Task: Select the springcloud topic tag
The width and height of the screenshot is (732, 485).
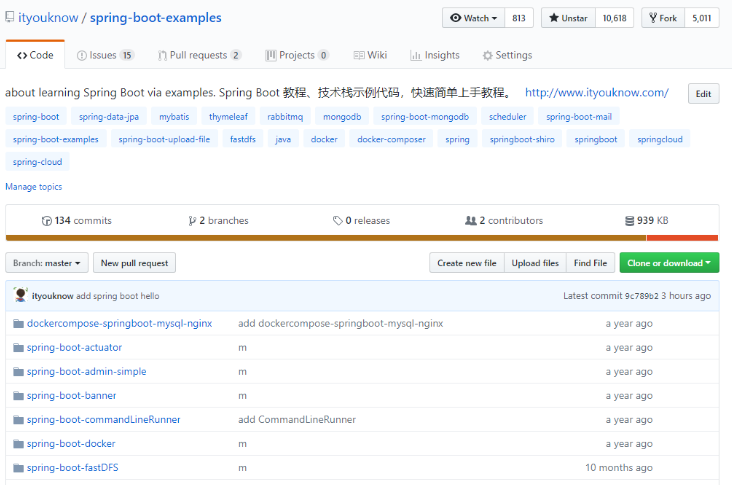Action: [660, 139]
